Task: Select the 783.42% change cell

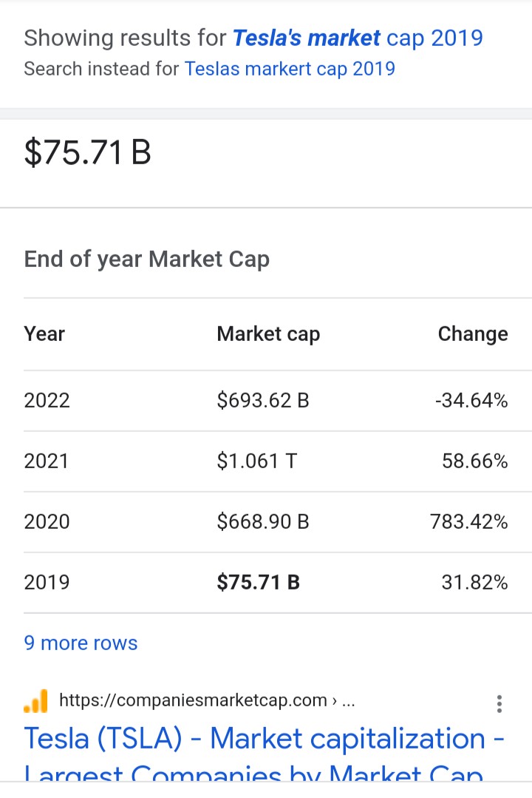Action: 469,521
